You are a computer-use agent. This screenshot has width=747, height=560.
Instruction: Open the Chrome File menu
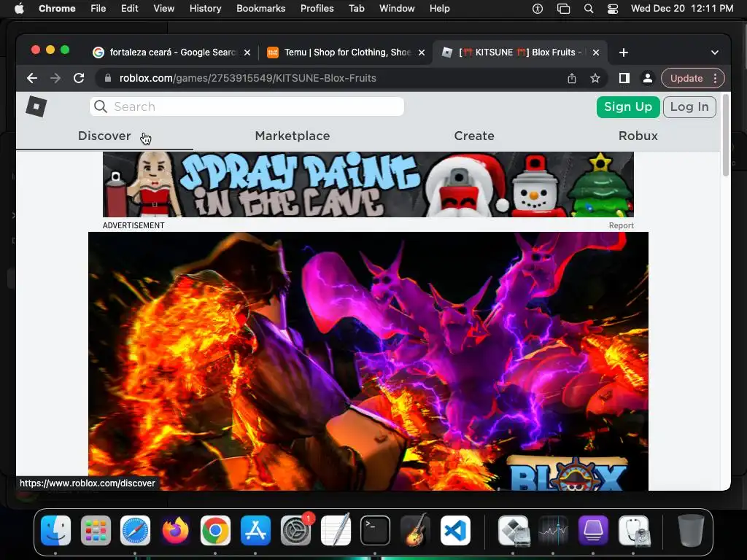point(98,8)
